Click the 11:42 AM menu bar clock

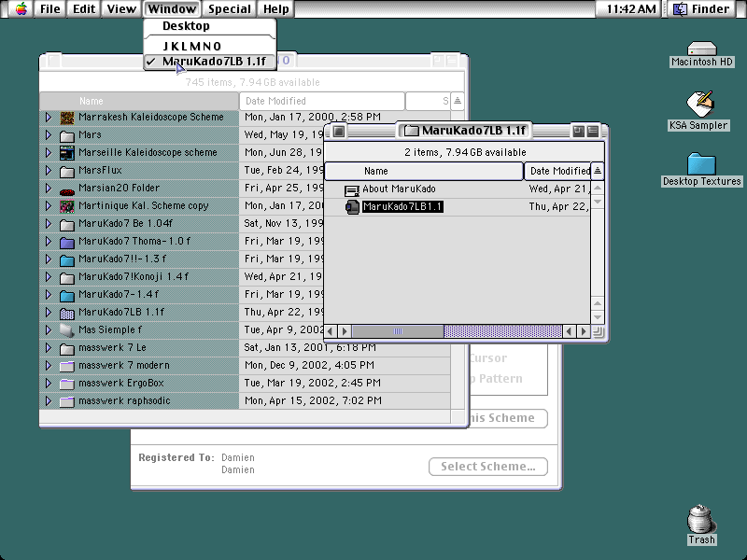pyautogui.click(x=631, y=8)
